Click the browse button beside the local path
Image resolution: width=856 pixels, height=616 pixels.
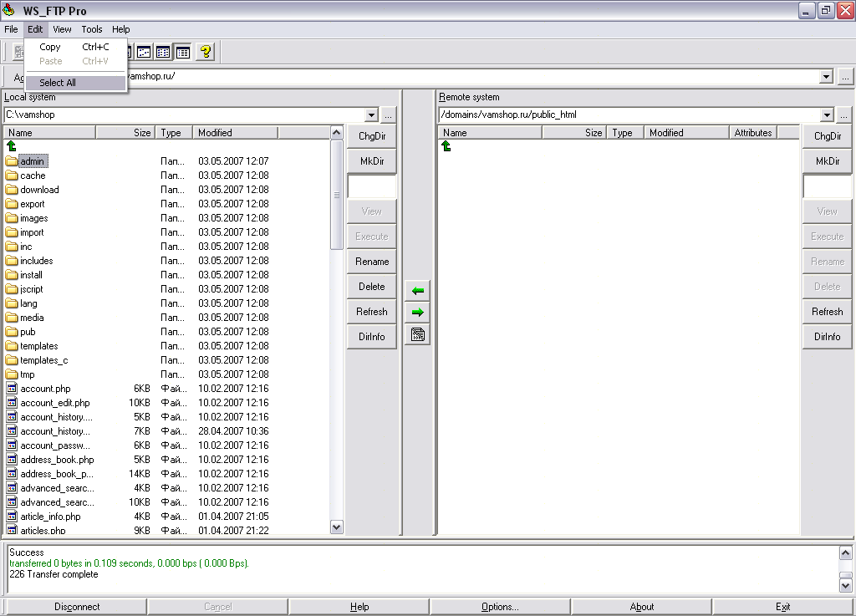(x=388, y=115)
